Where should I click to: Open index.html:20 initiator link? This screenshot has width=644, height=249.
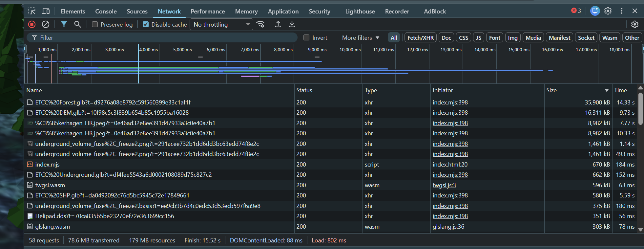click(x=450, y=165)
